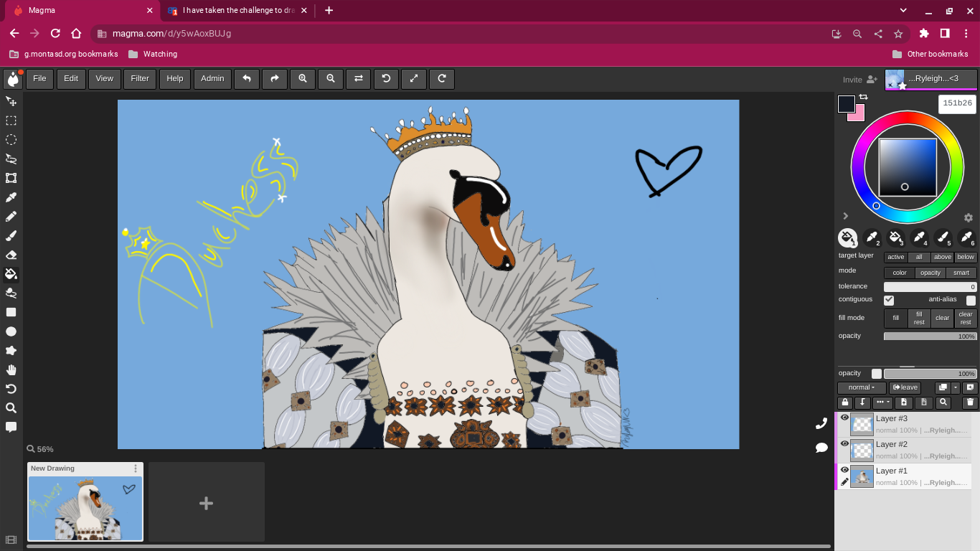This screenshot has height=551, width=980.
Task: Activate the transform tool
Action: (x=11, y=178)
